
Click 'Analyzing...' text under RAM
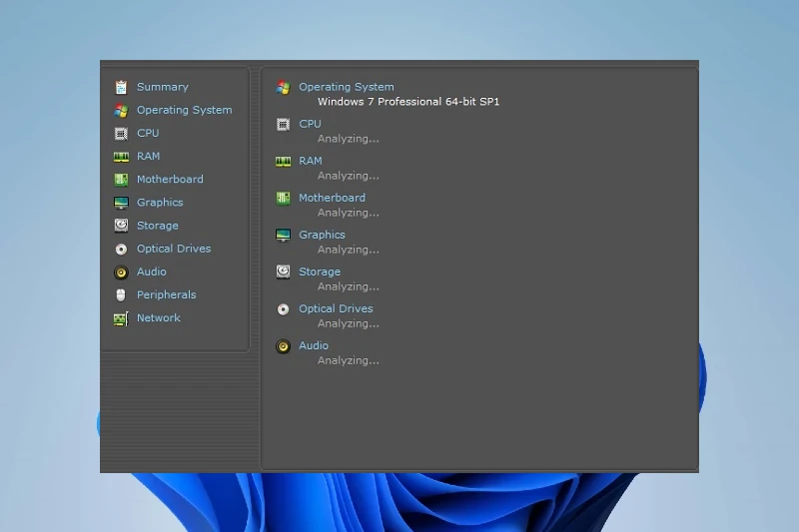pos(348,176)
